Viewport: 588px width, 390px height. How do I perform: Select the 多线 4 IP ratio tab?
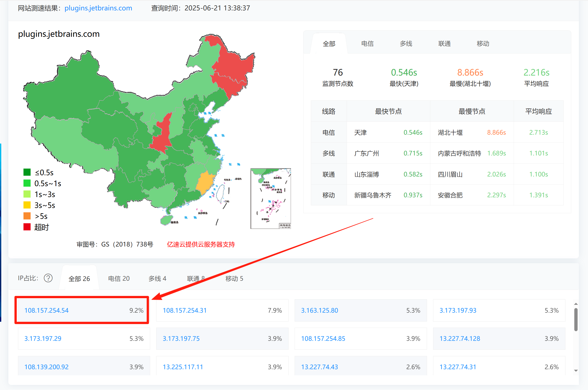tap(157, 278)
